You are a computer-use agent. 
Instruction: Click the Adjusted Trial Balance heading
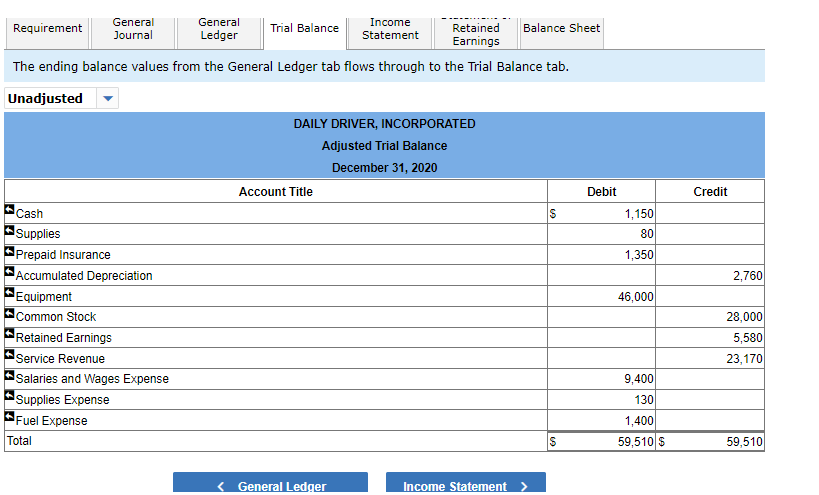[x=384, y=146]
